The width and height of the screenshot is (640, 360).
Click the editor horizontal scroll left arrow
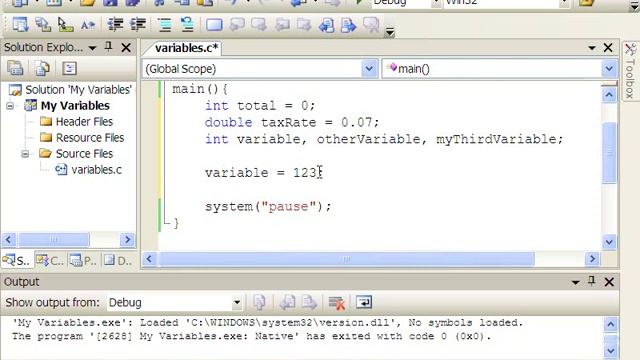[149, 259]
